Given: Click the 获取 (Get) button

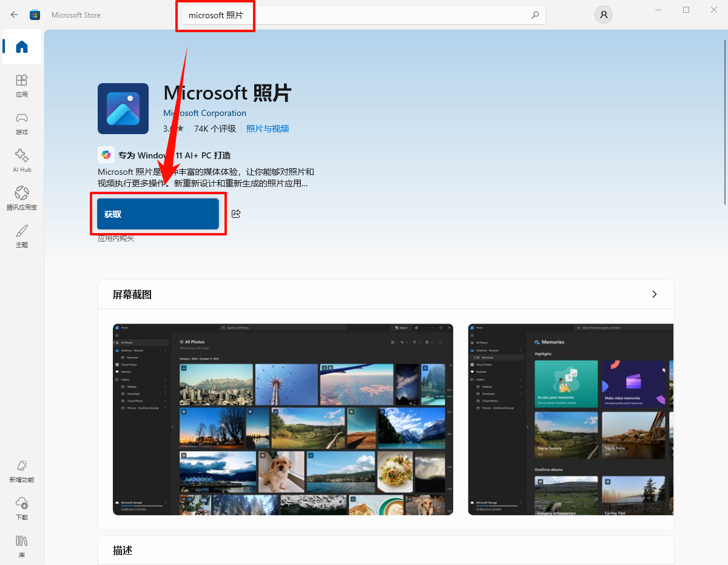Looking at the screenshot, I should click(158, 214).
